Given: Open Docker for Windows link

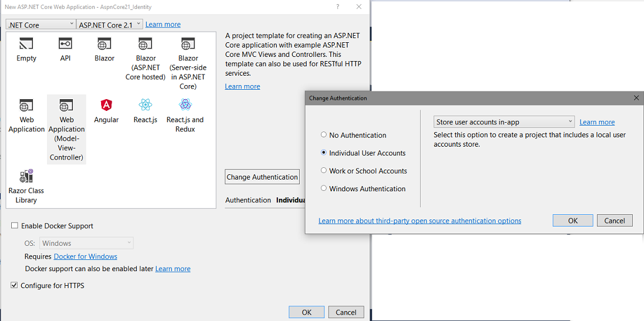Looking at the screenshot, I should [x=85, y=256].
